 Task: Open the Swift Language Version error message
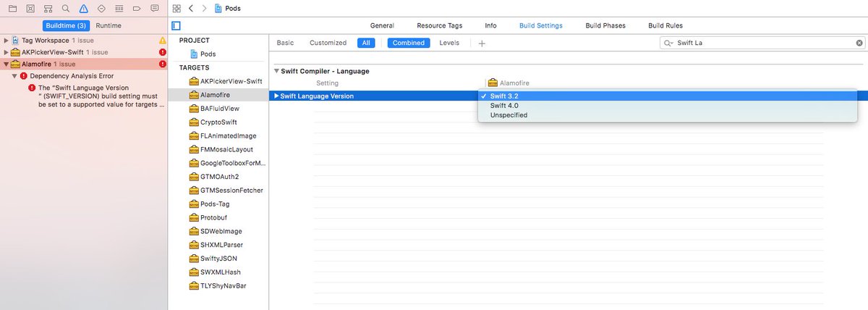(101, 96)
